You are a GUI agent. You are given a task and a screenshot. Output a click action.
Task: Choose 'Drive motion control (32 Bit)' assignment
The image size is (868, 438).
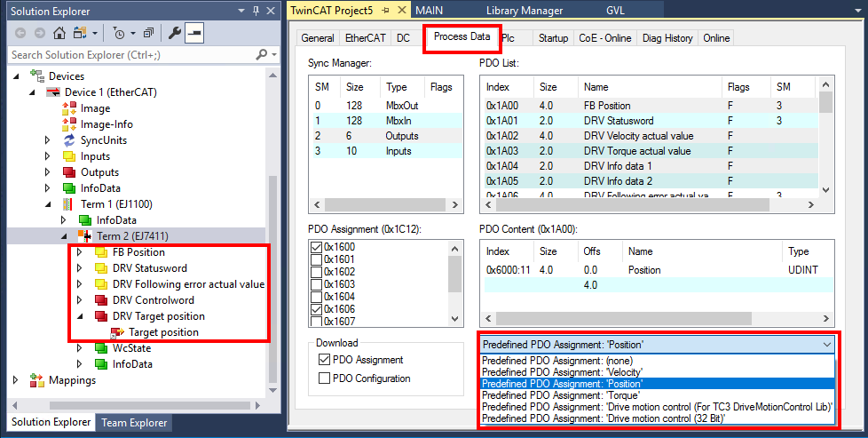click(x=657, y=418)
